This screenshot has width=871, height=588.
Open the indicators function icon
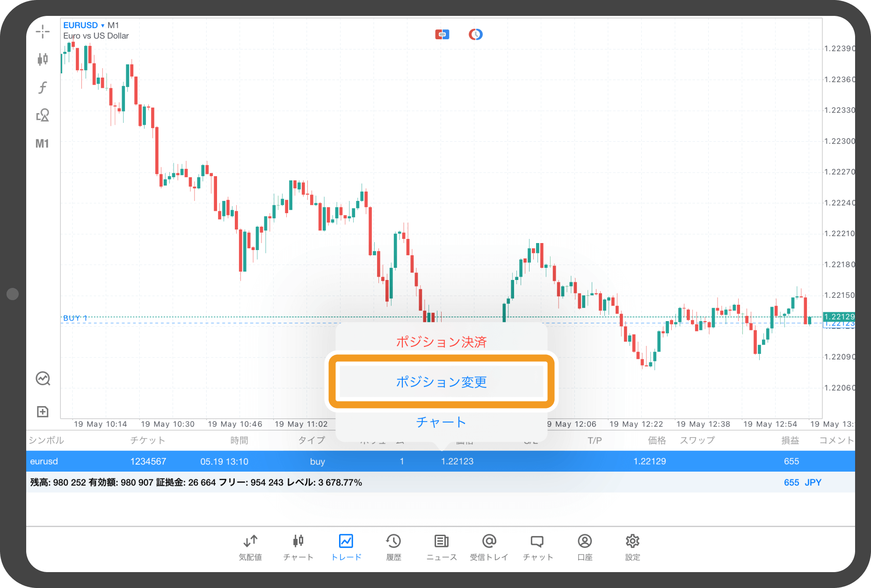click(x=43, y=87)
